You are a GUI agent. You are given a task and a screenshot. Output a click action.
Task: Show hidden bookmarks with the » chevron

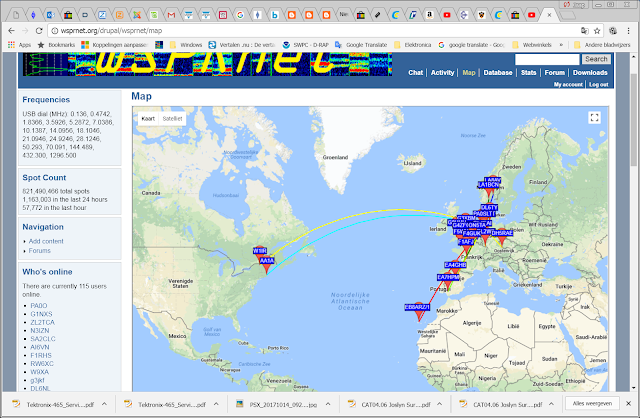point(561,44)
